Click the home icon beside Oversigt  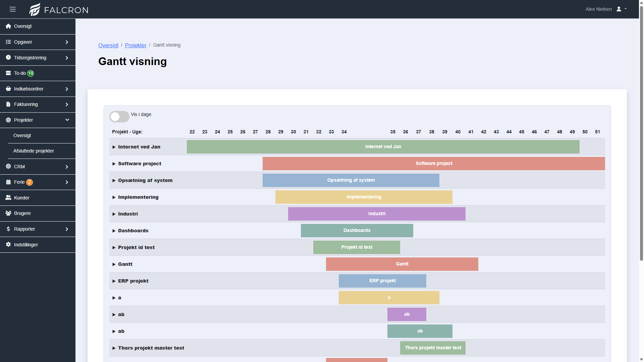[8, 26]
